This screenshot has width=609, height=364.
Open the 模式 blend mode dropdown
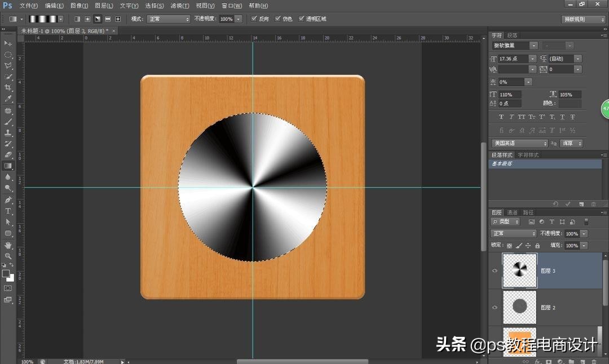coord(168,19)
